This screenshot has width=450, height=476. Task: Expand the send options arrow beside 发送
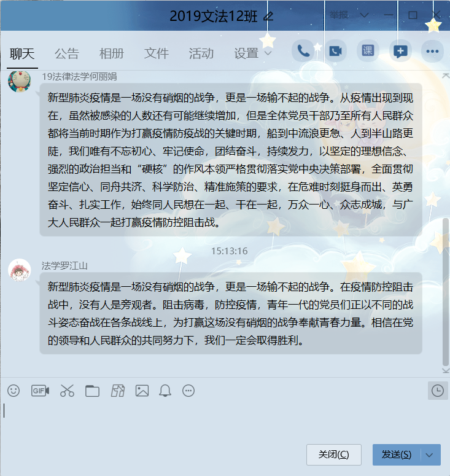[430, 455]
